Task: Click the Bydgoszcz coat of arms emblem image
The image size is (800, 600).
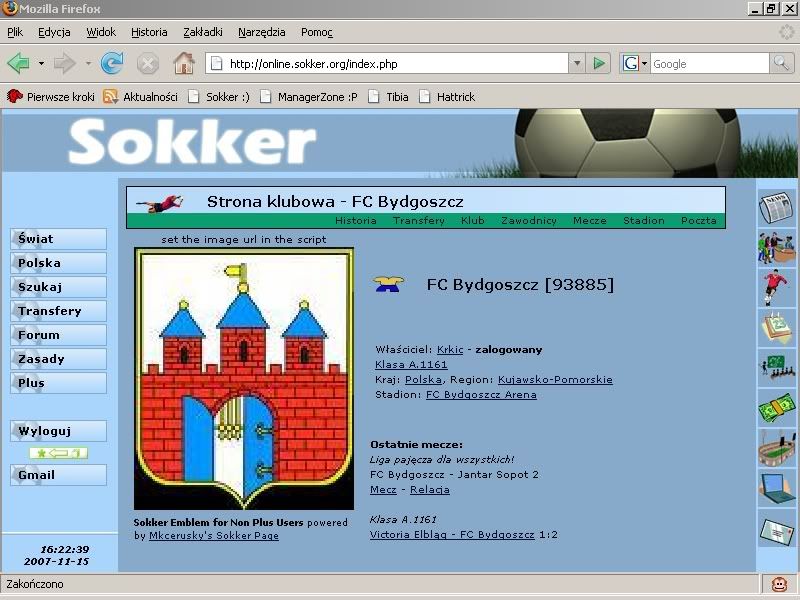Action: [x=244, y=379]
